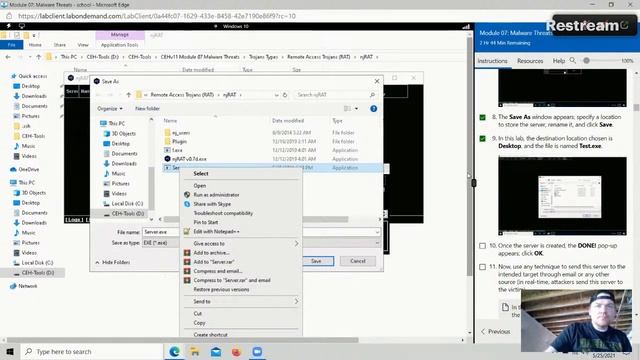Image resolution: width=640 pixels, height=360 pixels.
Task: Click the Network icon in the sidebar
Action: coord(13,286)
